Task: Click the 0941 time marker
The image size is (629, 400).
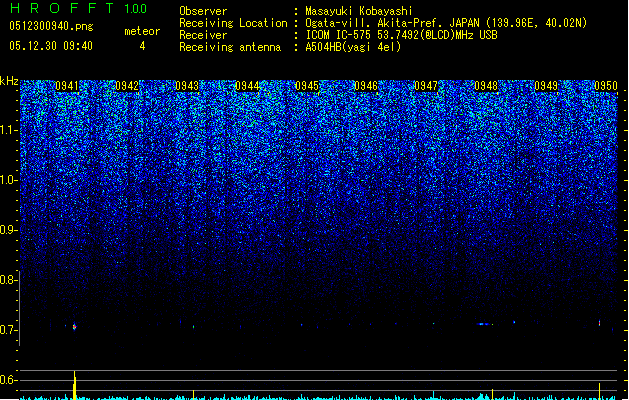Action: pos(67,86)
